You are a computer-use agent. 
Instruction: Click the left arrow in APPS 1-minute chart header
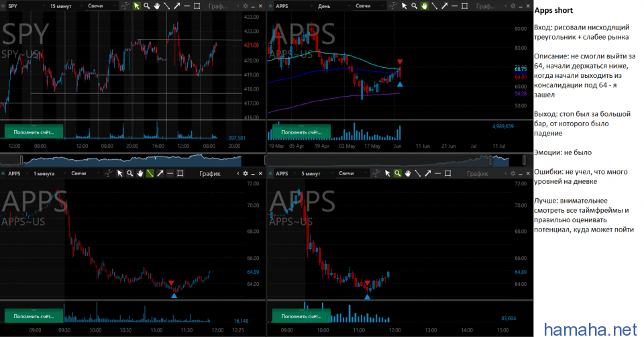(x=237, y=173)
